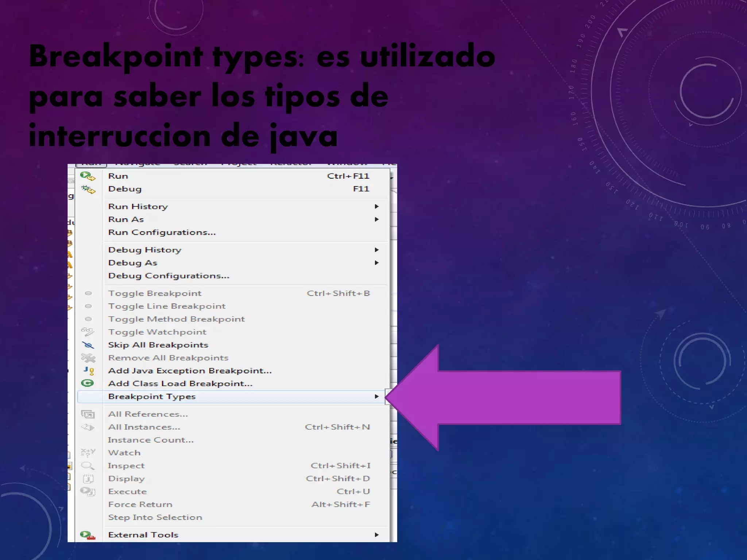Screen dimensions: 747x560
Task: Click Toggle Method Breakpoint entry text
Action: tap(177, 319)
